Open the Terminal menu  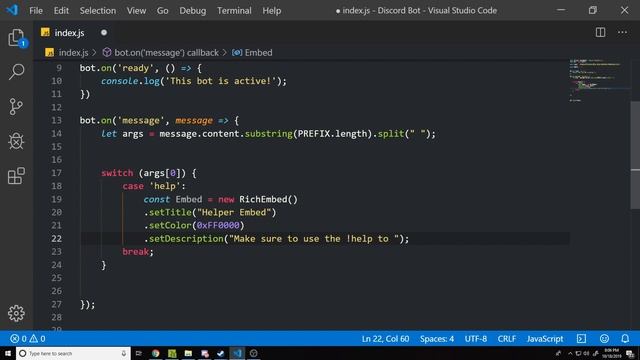coord(234,11)
